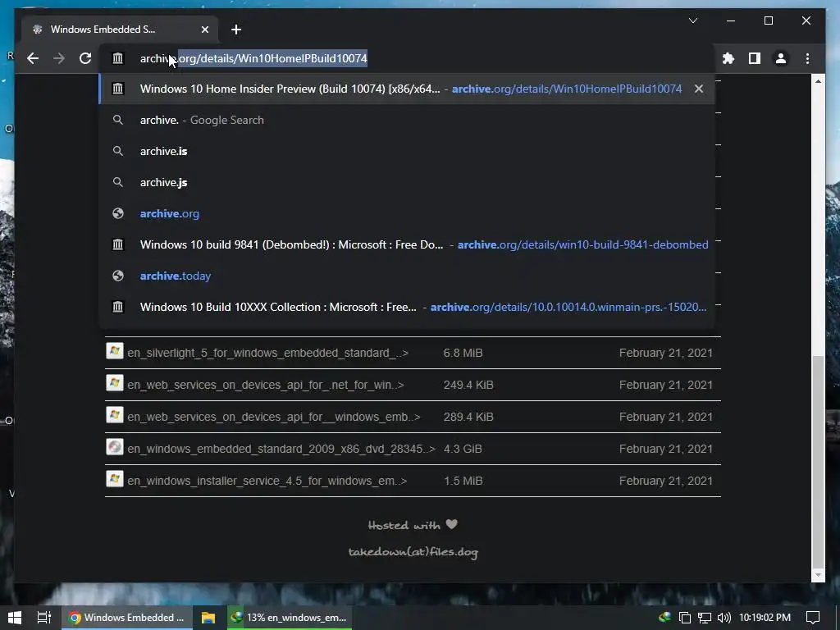Click the Windows Embedded browser tab
This screenshot has width=840, height=630.
[x=120, y=30]
